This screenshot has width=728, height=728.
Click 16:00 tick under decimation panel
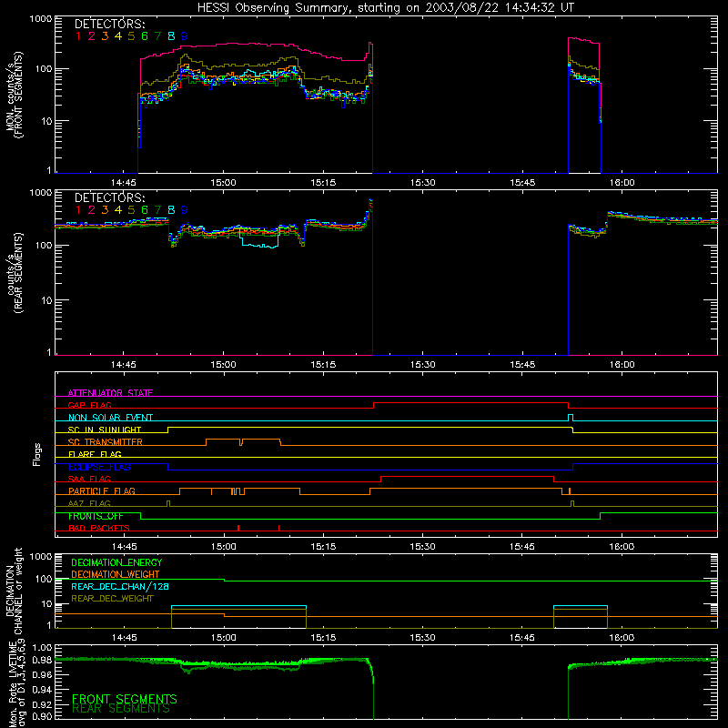click(622, 638)
